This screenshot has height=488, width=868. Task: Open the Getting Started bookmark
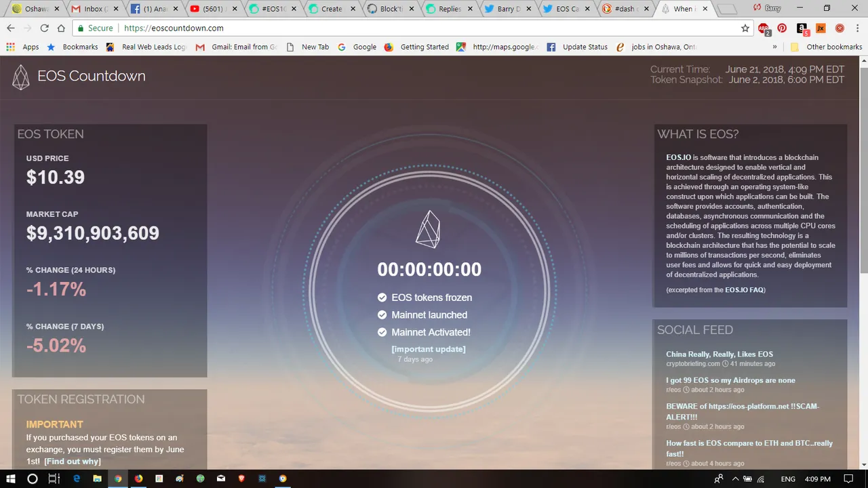point(416,47)
